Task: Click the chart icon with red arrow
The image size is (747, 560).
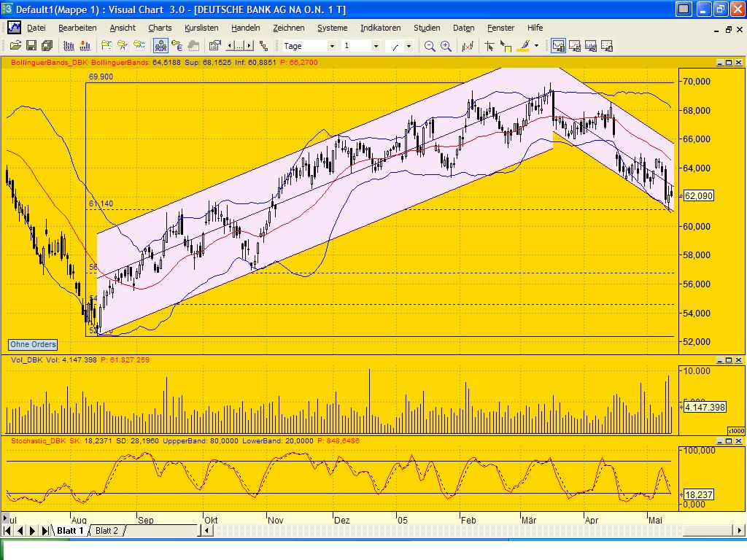Action: click(x=85, y=46)
